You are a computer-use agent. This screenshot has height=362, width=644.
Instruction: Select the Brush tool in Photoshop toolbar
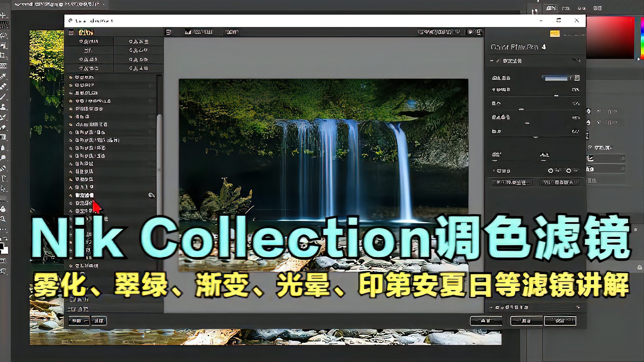[x=3, y=97]
